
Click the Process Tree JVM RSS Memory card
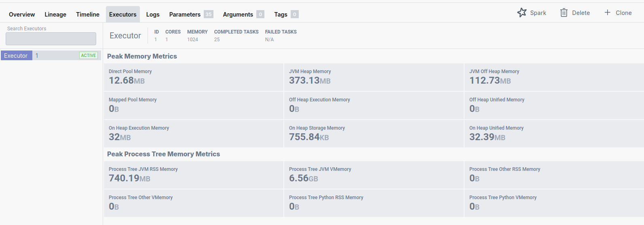pos(193,175)
